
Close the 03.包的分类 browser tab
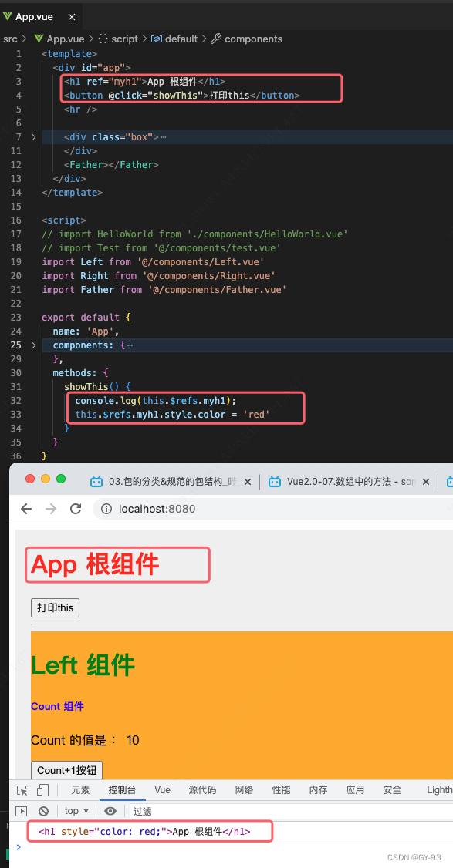click(248, 482)
